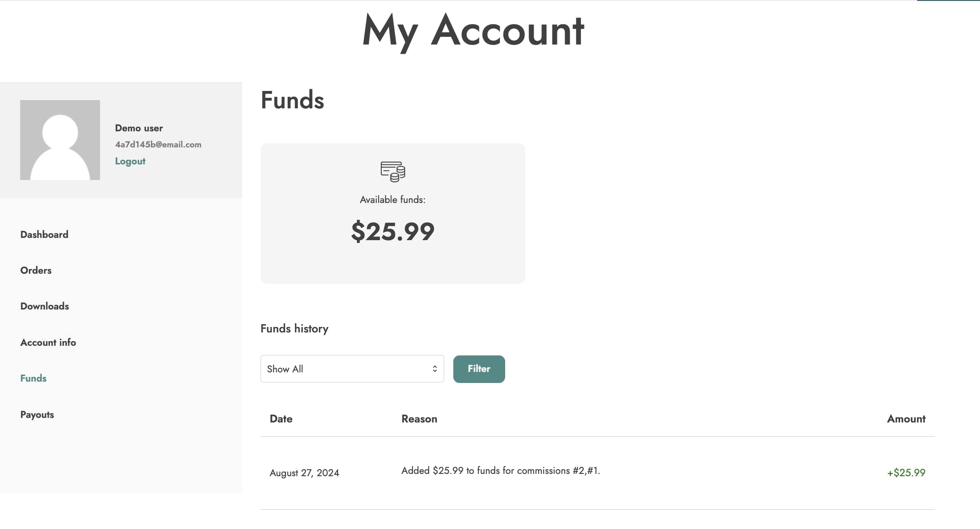
Task: Click the dropdown arrows on Show All
Action: point(434,369)
